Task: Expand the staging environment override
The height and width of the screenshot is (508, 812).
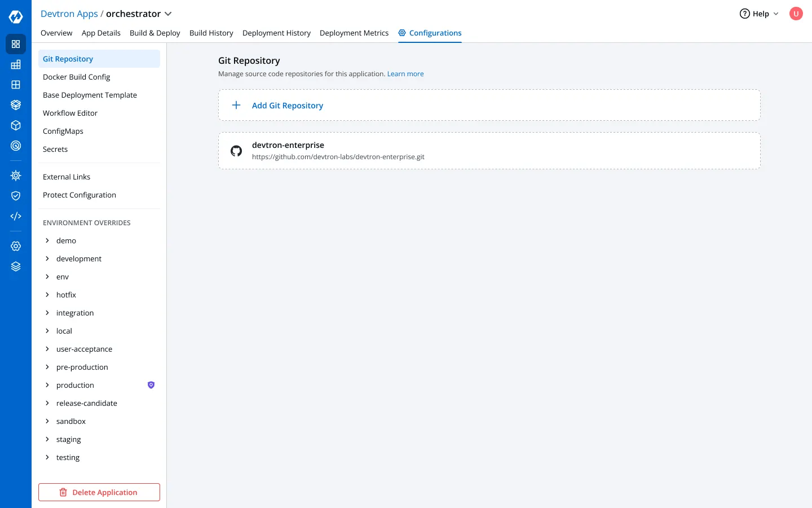Action: (47, 439)
